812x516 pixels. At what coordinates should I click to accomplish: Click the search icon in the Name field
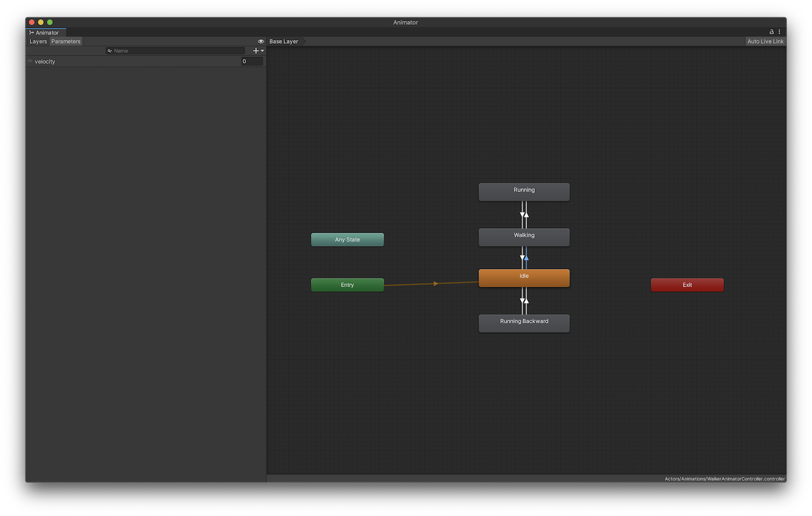[x=110, y=51]
